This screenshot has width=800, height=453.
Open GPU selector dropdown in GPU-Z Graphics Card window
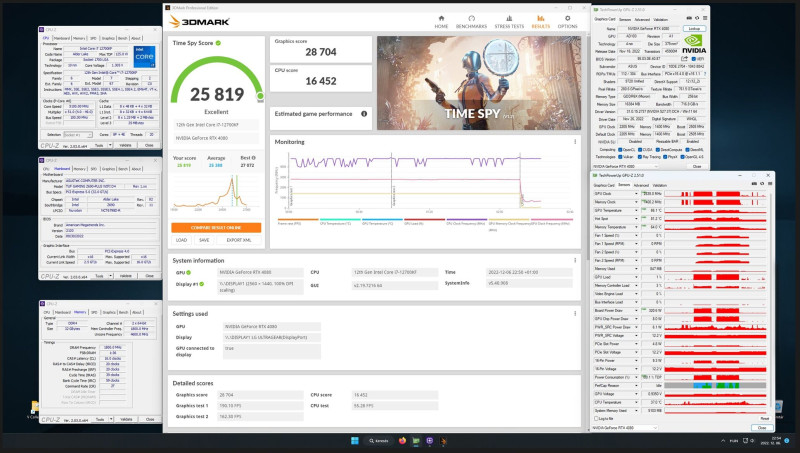[626, 166]
